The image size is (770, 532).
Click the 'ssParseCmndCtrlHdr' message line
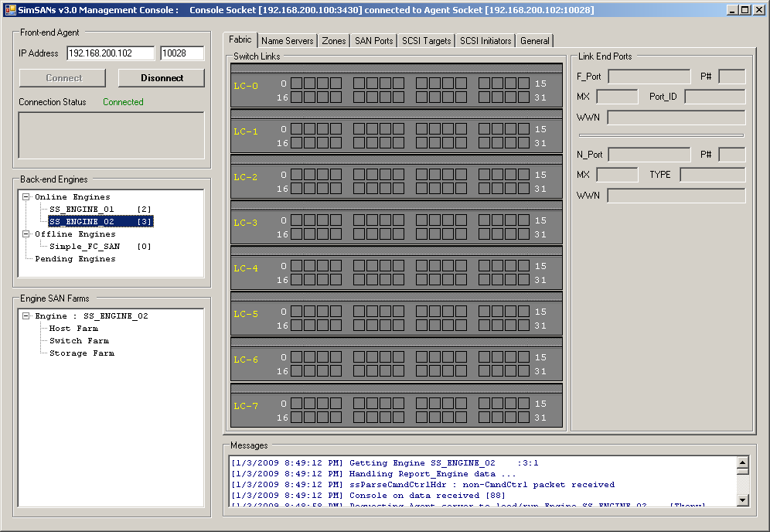coord(423,484)
